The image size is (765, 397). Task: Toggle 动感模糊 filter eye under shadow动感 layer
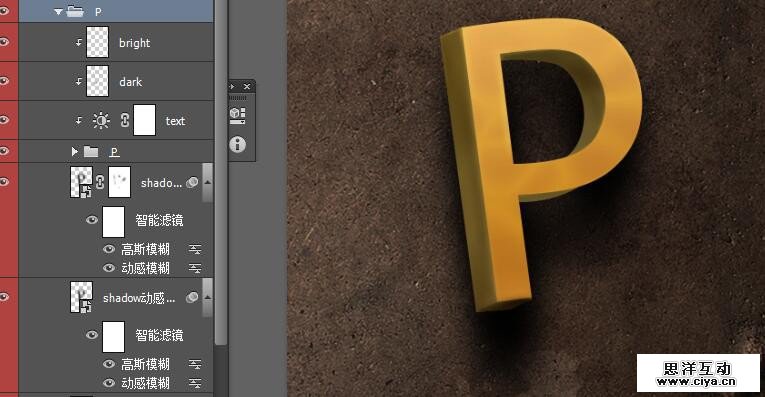pyautogui.click(x=109, y=383)
